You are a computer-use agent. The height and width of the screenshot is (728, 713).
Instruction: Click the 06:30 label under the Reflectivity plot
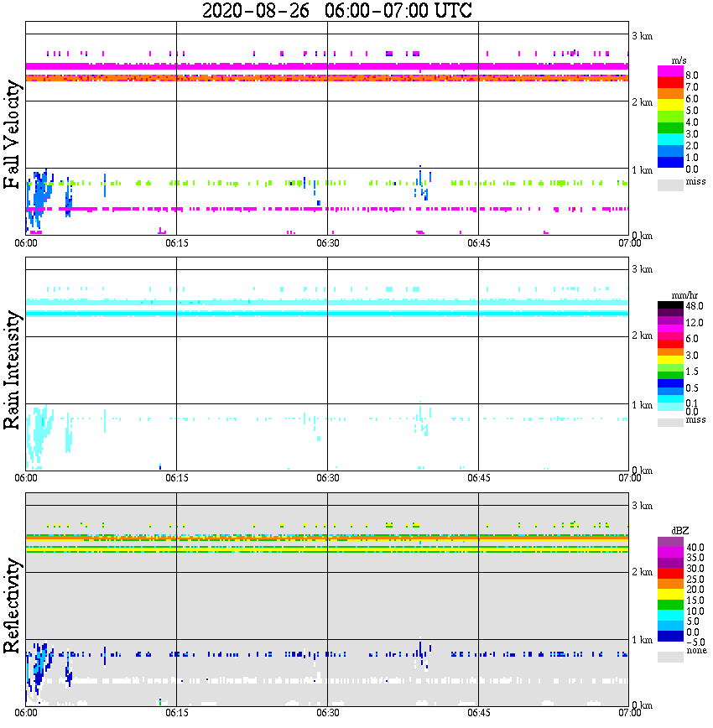pos(328,713)
